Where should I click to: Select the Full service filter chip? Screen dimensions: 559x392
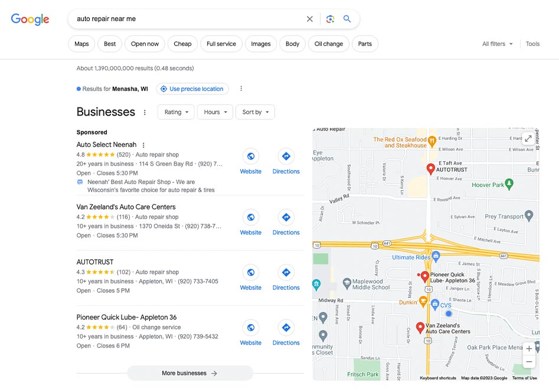tap(221, 44)
